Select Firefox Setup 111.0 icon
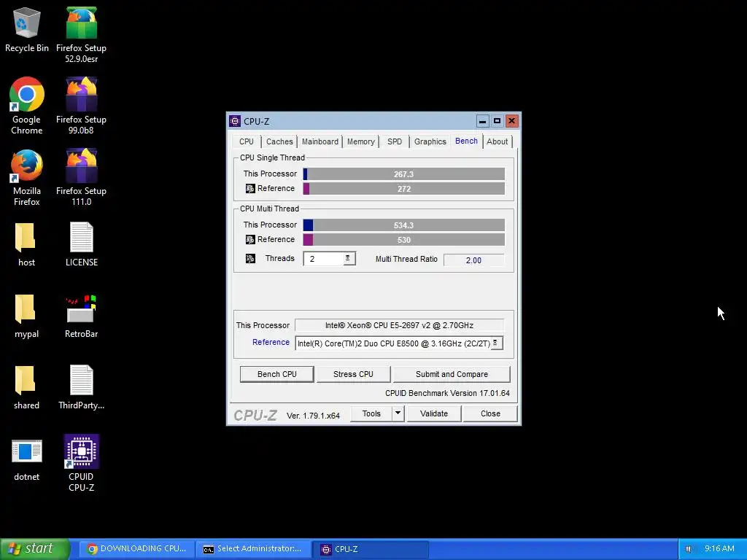The height and width of the screenshot is (560, 747). (x=82, y=178)
